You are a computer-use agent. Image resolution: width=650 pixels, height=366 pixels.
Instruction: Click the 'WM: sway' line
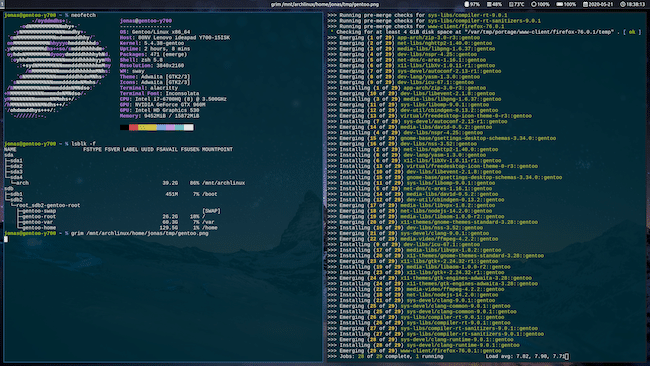(x=132, y=71)
